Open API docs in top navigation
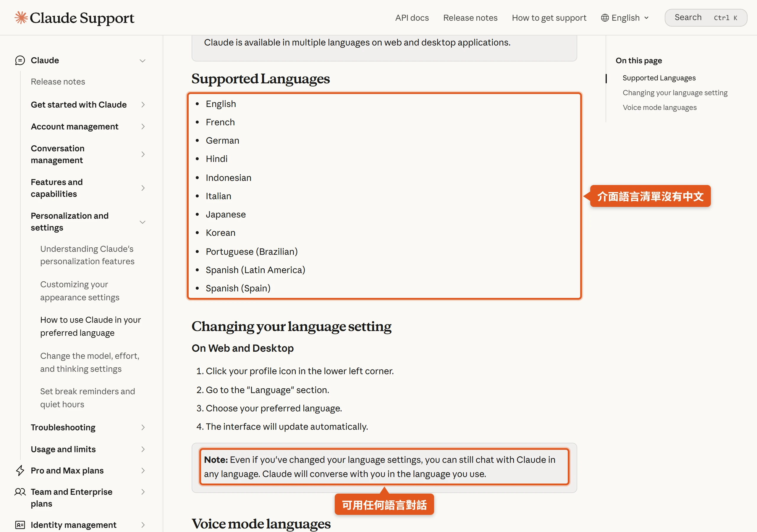757x532 pixels. (412, 18)
